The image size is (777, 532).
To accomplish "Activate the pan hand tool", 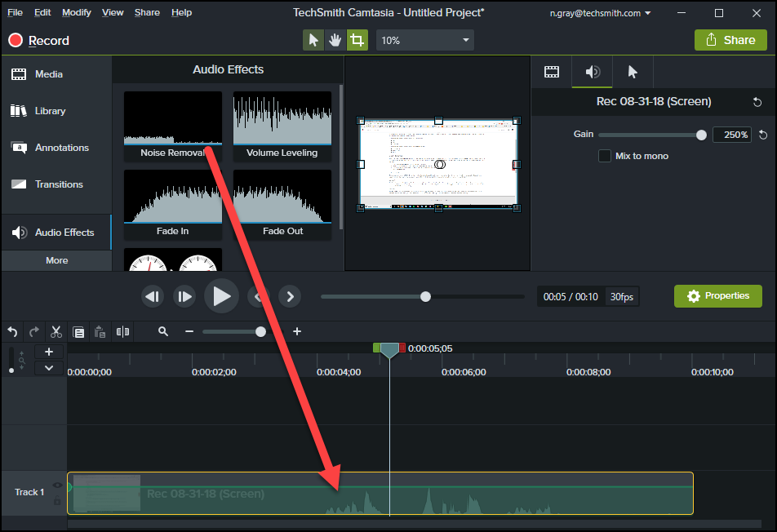I will coord(335,40).
